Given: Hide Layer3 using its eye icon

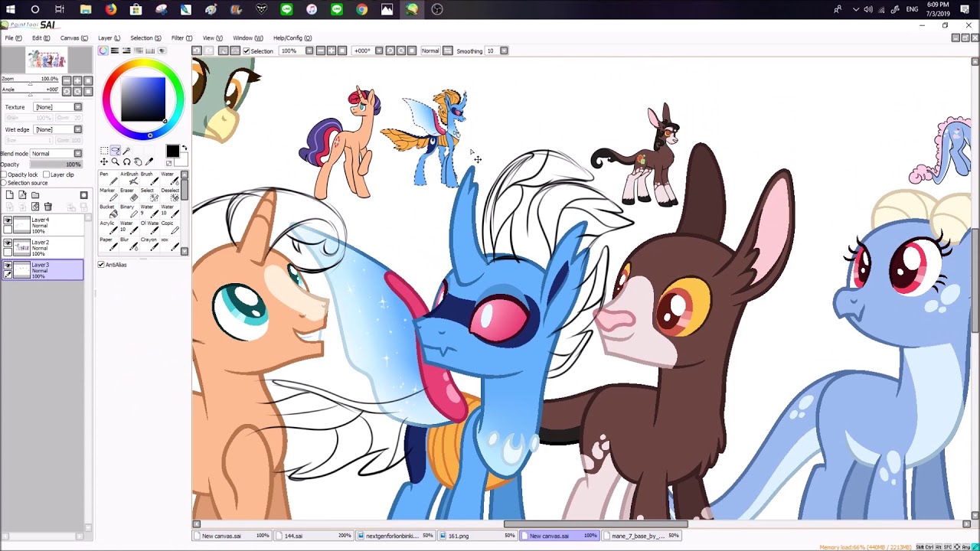Looking at the screenshot, I should coord(8,265).
